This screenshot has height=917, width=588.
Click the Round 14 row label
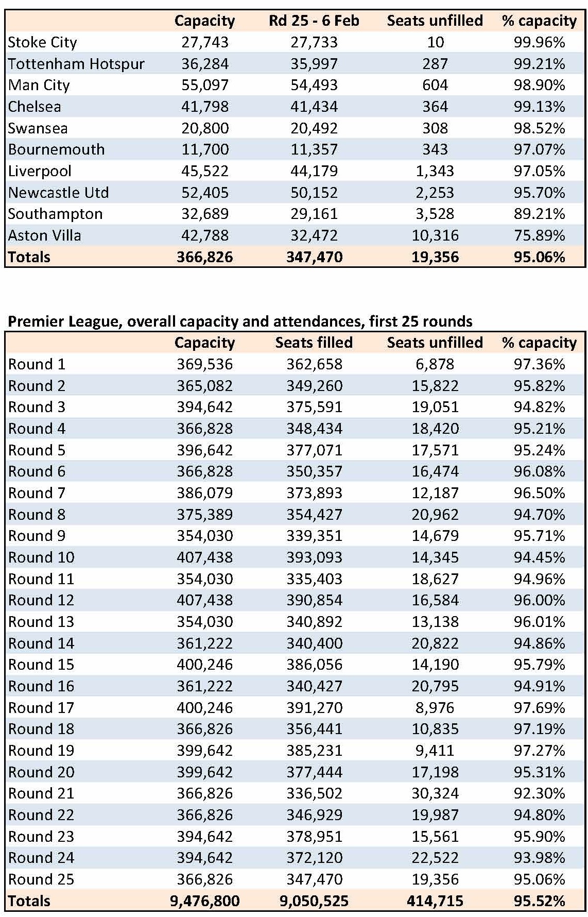pos(41,643)
